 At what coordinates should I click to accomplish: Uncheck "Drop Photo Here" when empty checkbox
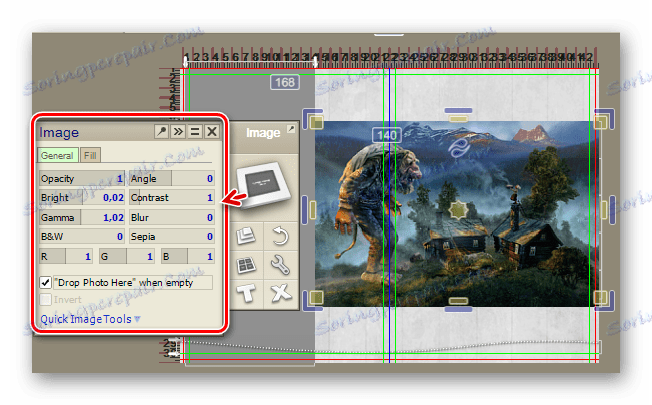pos(46,283)
